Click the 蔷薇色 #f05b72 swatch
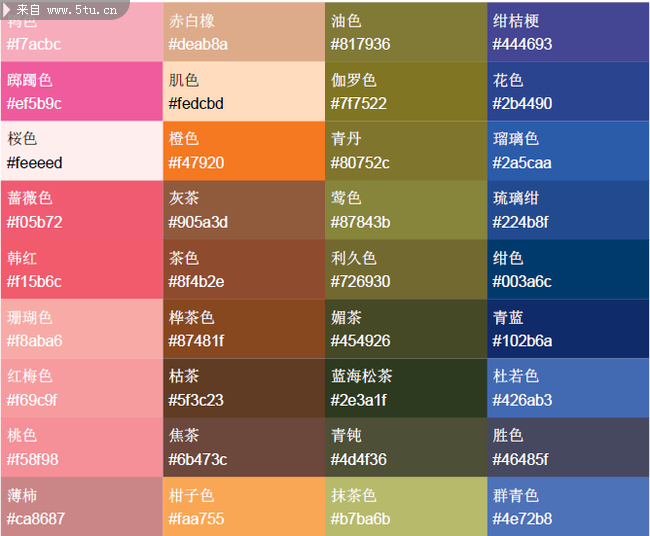The width and height of the screenshot is (650, 536). (x=81, y=210)
